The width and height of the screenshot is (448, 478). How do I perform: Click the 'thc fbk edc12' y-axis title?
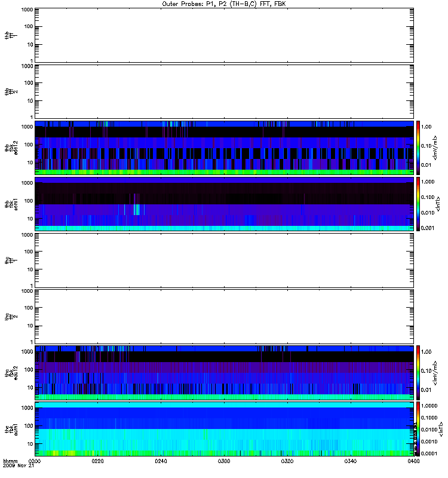[x=11, y=372]
